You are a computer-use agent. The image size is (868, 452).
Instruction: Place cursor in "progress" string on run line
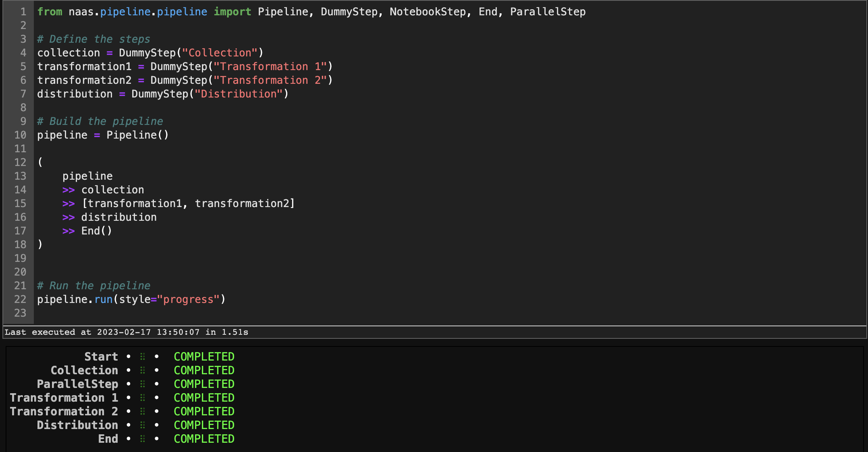(x=188, y=299)
